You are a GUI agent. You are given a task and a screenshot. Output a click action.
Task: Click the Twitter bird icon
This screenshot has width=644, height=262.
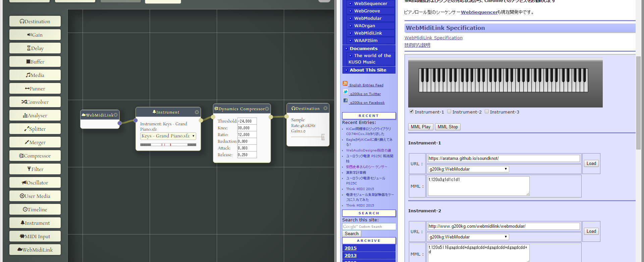345,92
